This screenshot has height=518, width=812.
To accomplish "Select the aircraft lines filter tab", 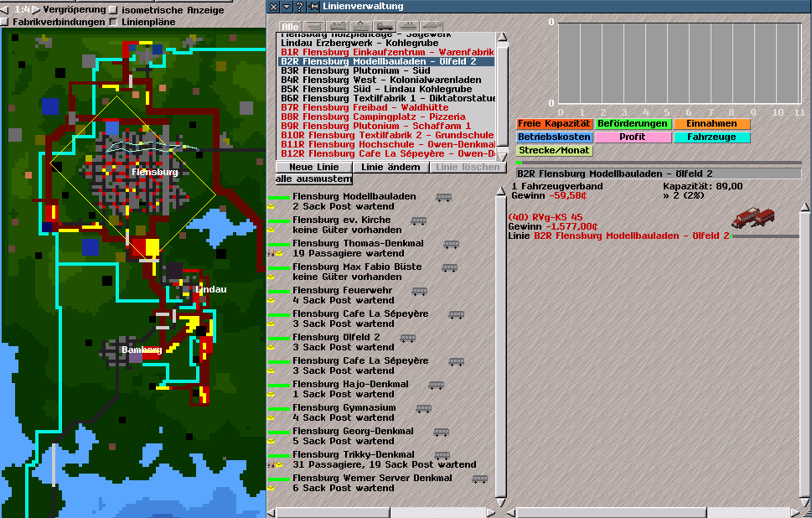I will coord(432,26).
